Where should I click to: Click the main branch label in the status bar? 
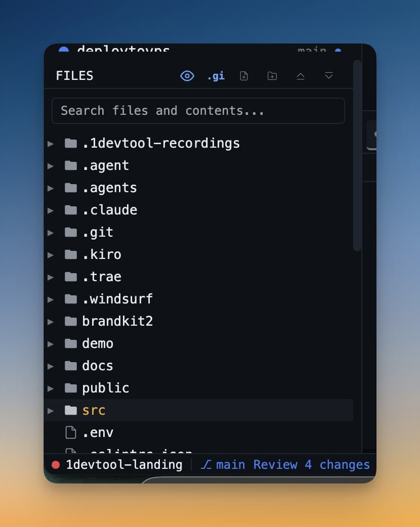click(x=231, y=465)
